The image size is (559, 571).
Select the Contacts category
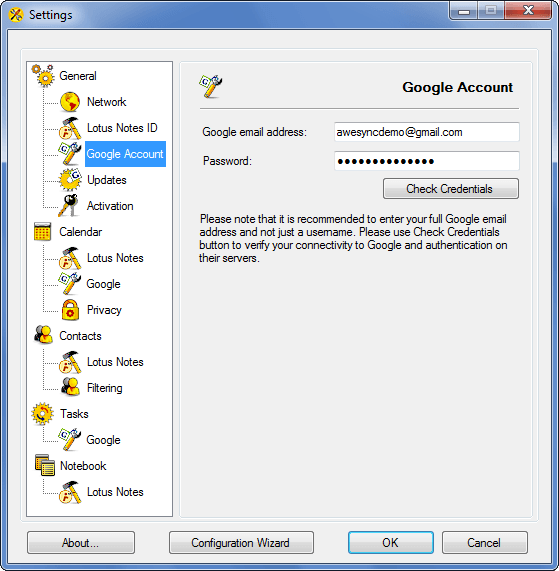pyautogui.click(x=80, y=336)
